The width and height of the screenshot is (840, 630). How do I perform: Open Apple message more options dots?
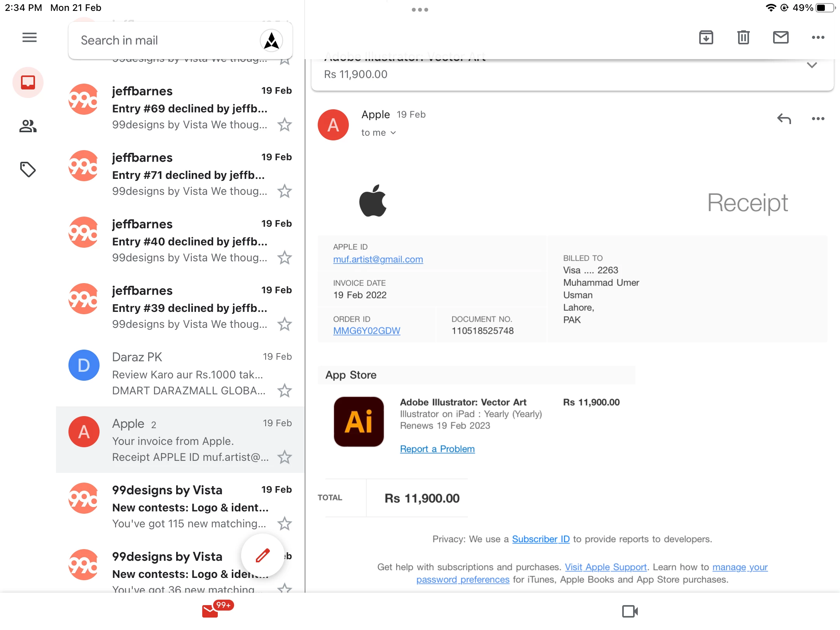818,119
